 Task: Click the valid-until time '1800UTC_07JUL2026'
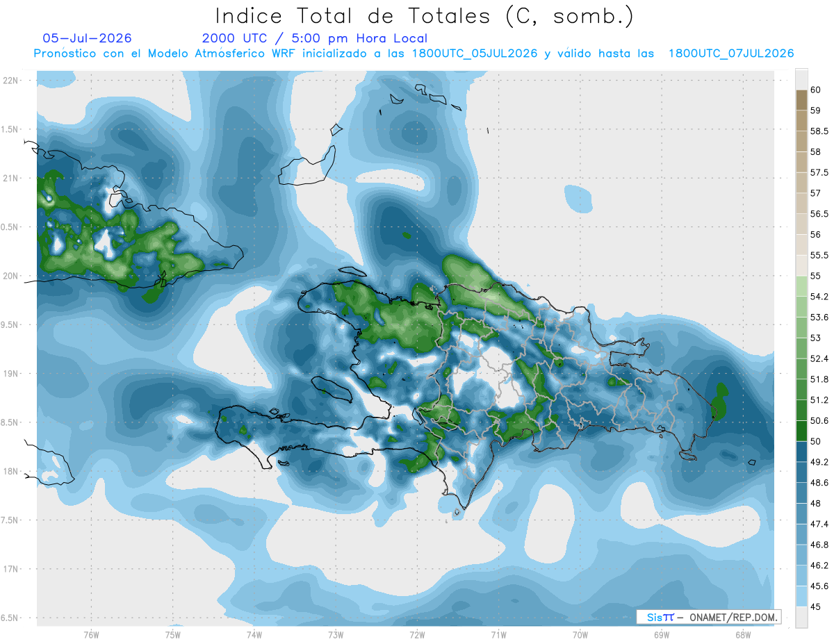pyautogui.click(x=731, y=53)
